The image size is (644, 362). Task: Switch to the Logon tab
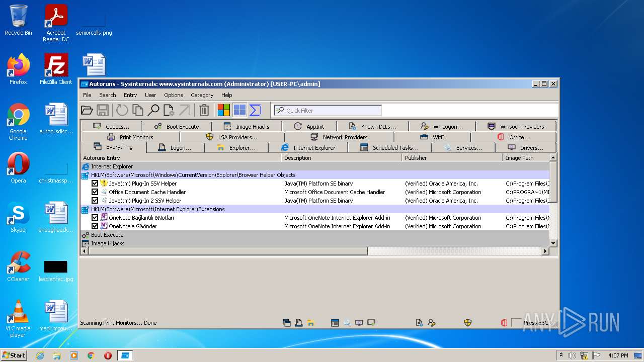point(175,148)
